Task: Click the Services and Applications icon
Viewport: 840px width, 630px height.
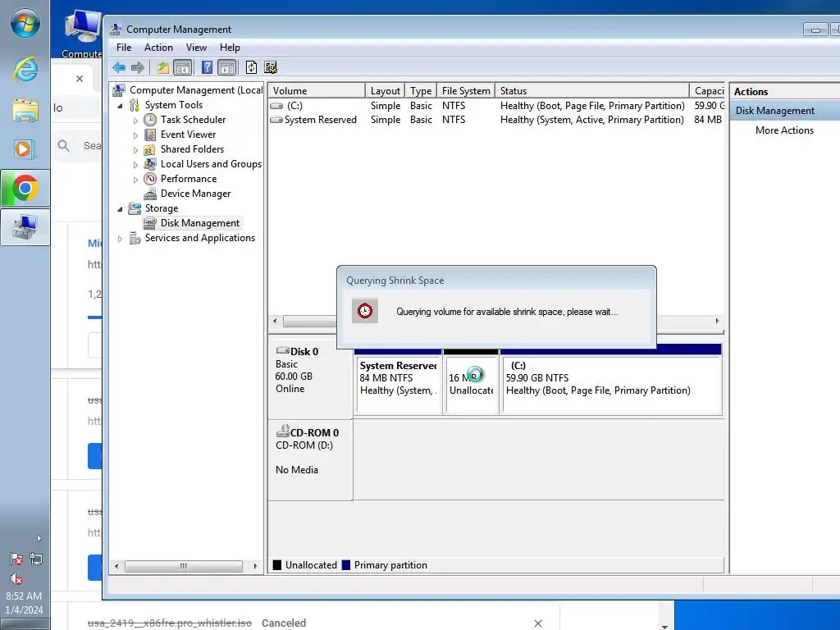Action: coord(135,238)
